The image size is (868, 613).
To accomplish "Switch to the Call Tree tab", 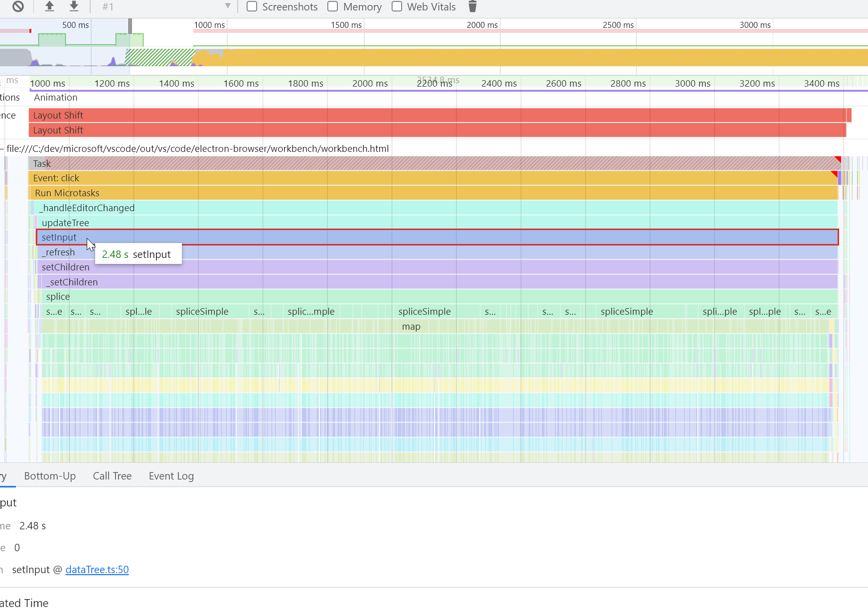I will [112, 476].
